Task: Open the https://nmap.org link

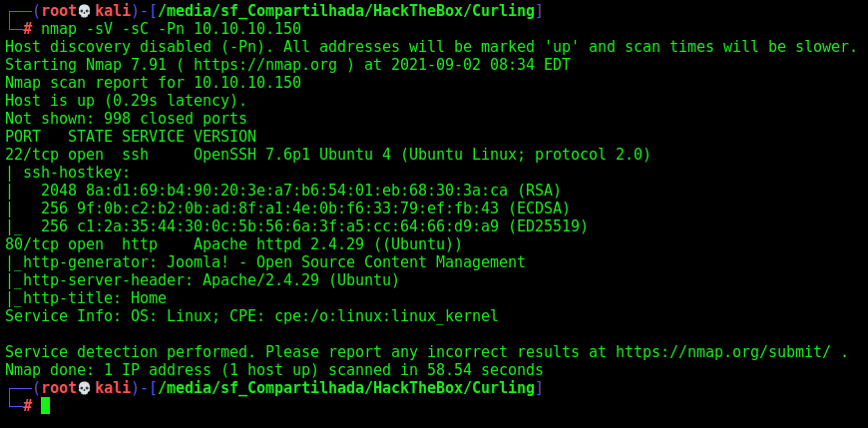Action: 264,65
